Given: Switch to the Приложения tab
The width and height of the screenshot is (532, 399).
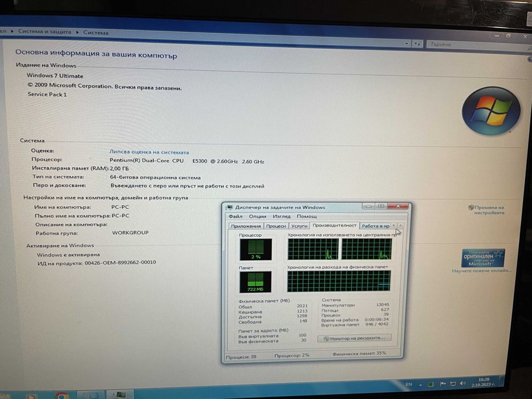Looking at the screenshot, I should 246,226.
